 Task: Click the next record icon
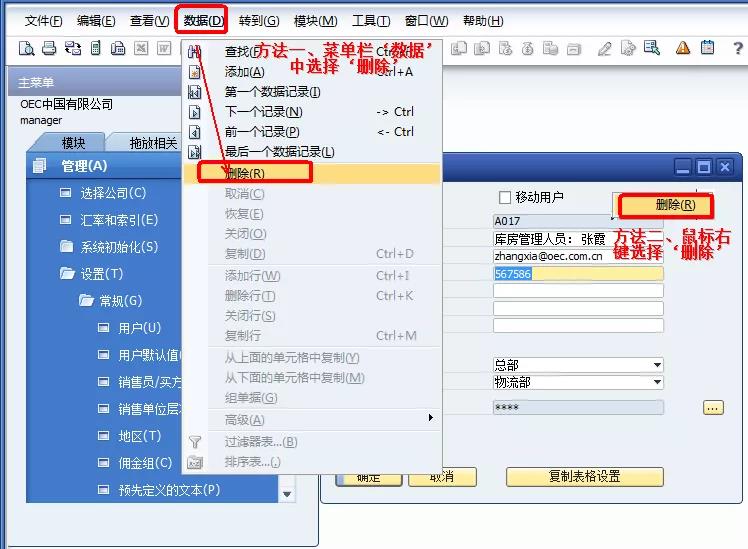[x=195, y=112]
